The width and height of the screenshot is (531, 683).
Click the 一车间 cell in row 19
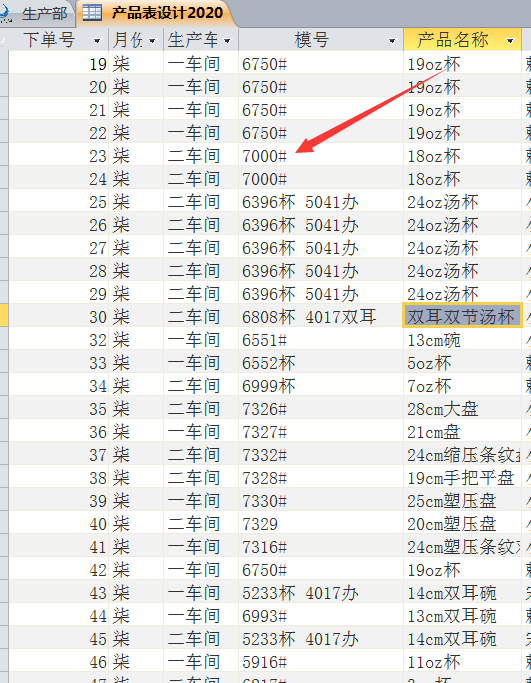[x=201, y=64]
